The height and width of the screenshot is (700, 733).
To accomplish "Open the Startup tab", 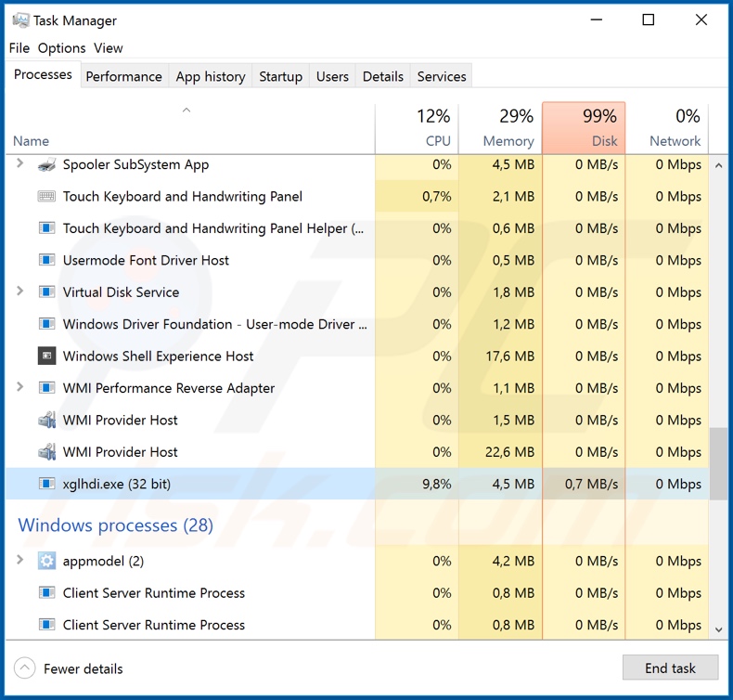I will [x=280, y=76].
